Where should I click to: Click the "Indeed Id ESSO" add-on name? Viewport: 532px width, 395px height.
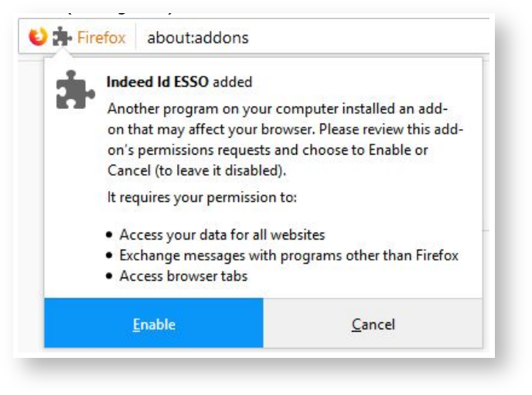tap(158, 81)
